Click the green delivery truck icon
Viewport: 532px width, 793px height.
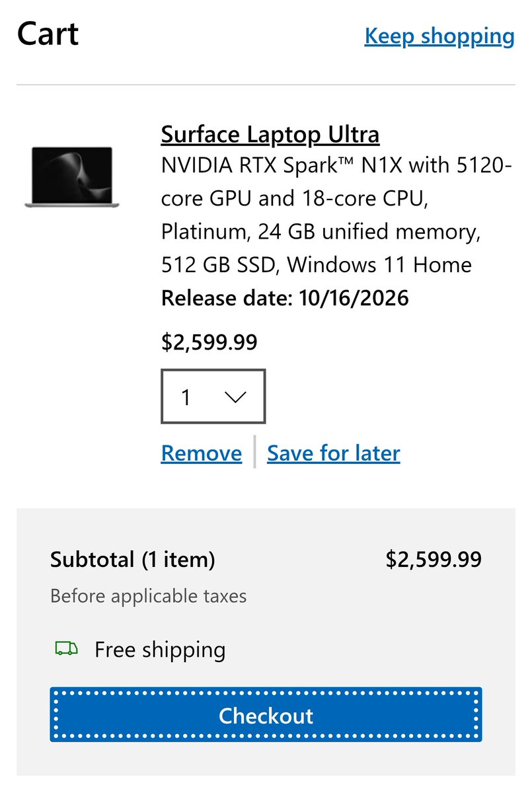pos(66,649)
